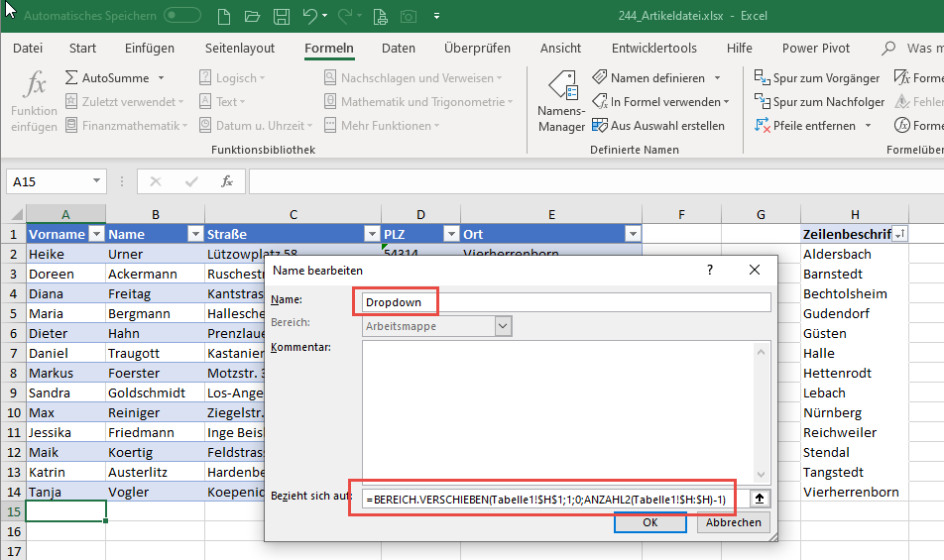Open the Bereich Arbeitsmappe combo box
This screenshot has width=944, height=560.
(x=436, y=326)
